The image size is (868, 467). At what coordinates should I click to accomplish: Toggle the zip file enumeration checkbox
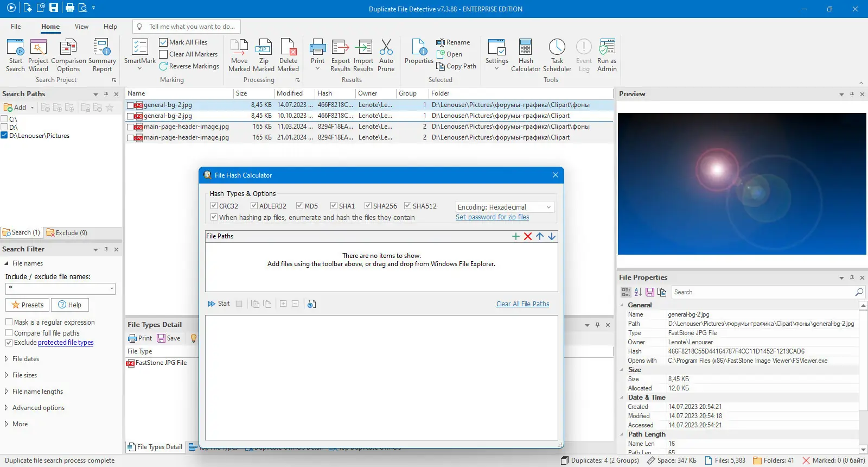[x=214, y=217]
